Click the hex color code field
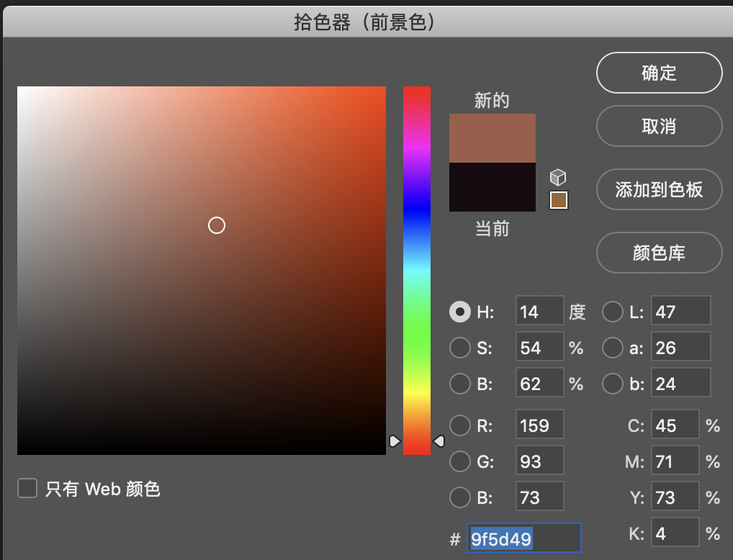The image size is (733, 560). click(x=523, y=538)
